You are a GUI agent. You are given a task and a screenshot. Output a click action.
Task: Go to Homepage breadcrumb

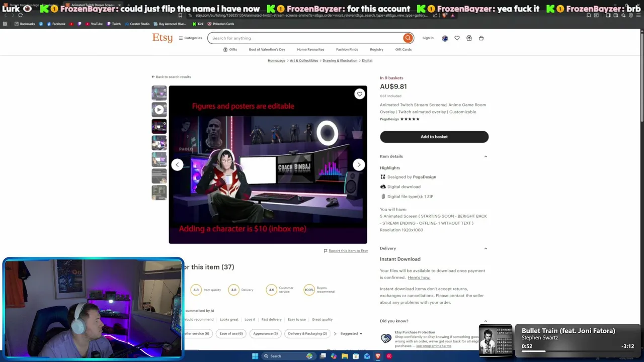276,60
